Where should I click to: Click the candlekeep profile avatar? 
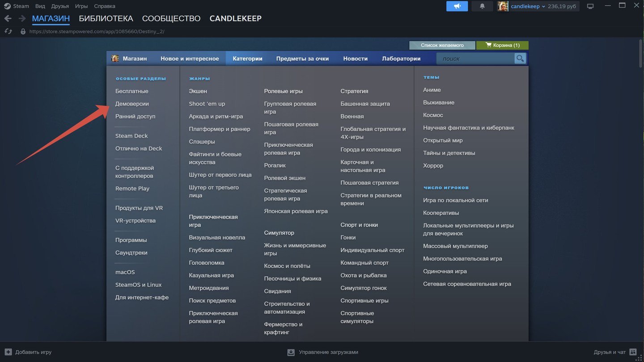(x=503, y=6)
